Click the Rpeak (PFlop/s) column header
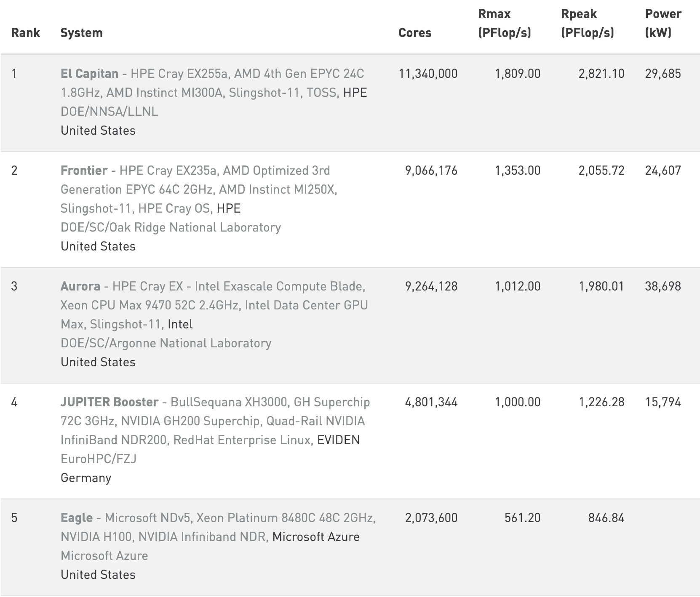 coord(588,24)
